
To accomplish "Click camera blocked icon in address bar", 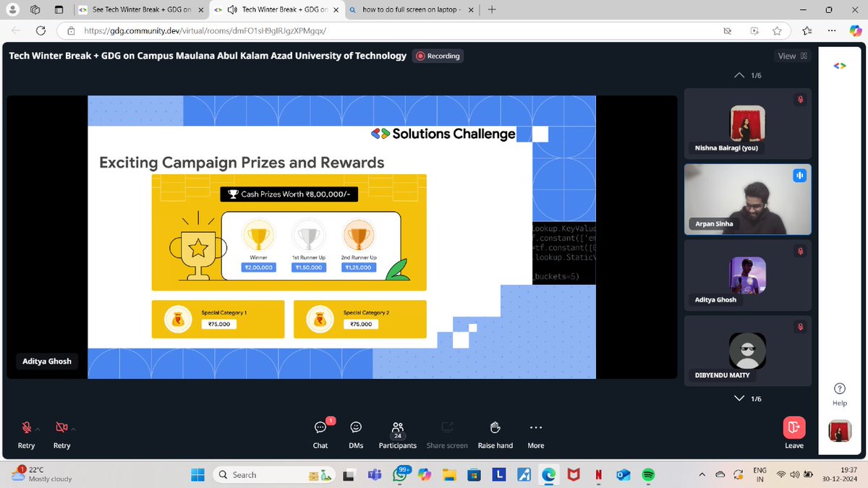I will (728, 31).
